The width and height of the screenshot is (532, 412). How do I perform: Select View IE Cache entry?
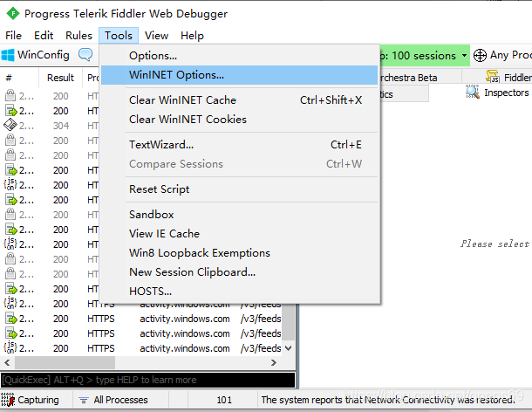[240, 234]
